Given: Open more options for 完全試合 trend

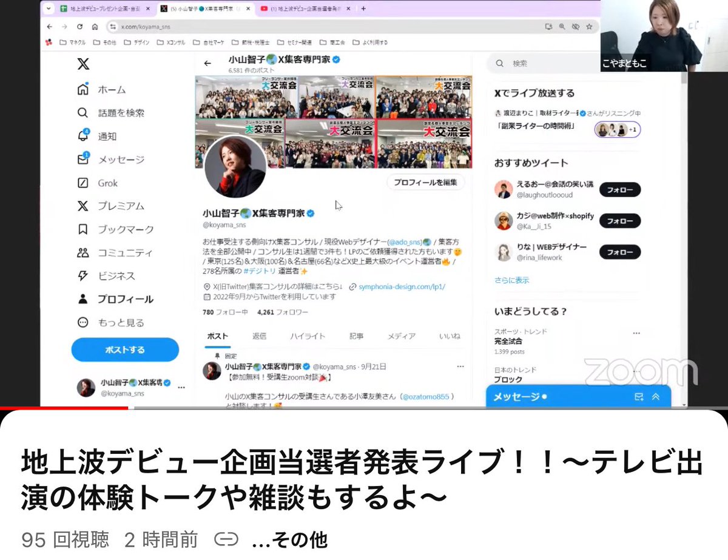Looking at the screenshot, I should (636, 333).
